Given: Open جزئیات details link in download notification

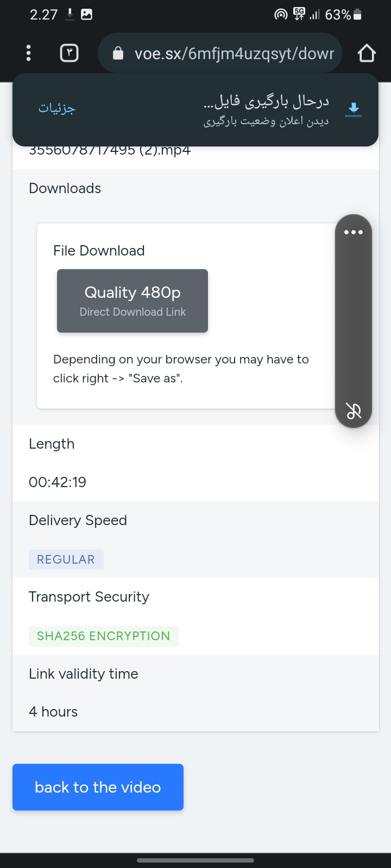Looking at the screenshot, I should tap(57, 108).
